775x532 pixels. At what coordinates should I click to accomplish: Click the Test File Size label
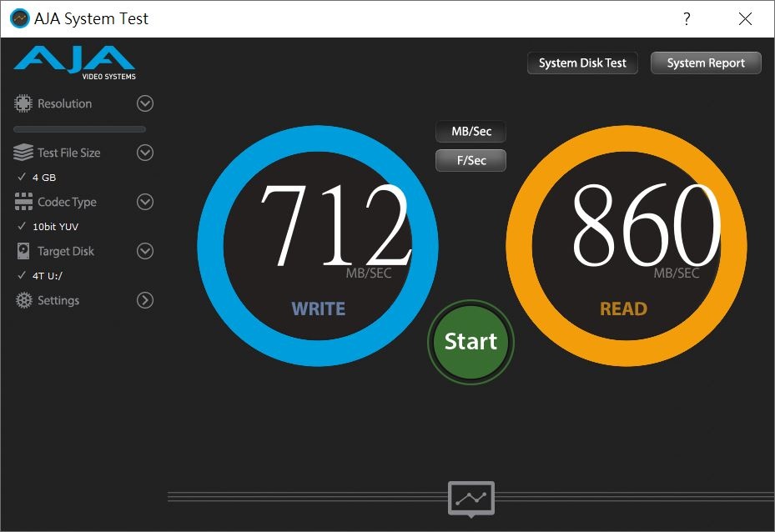point(69,153)
